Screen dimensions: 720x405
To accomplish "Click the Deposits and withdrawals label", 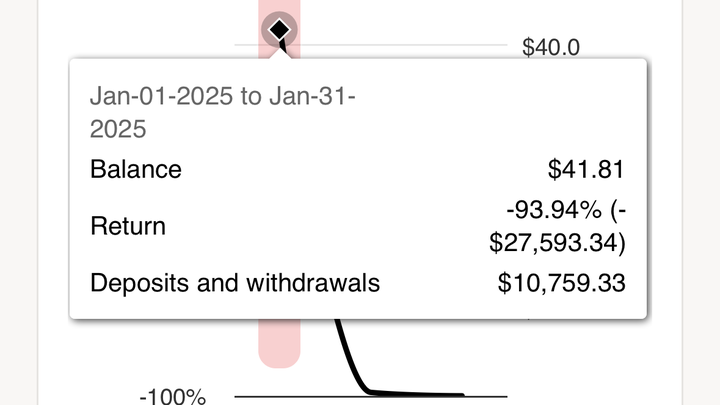I will [x=235, y=282].
